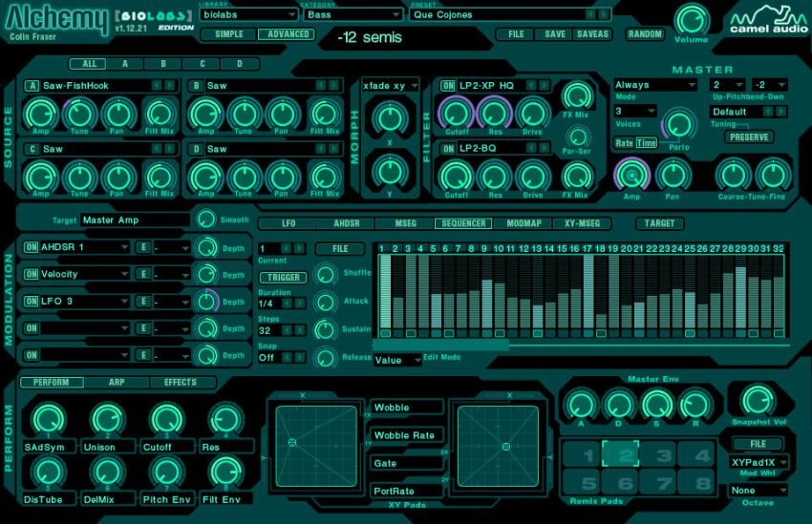Toggle ON for the fourth empty modulation slot
The height and width of the screenshot is (524, 812).
point(32,328)
